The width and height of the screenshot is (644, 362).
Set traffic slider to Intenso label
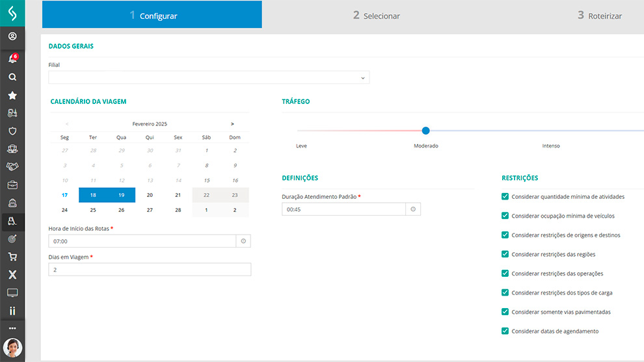[x=551, y=146]
